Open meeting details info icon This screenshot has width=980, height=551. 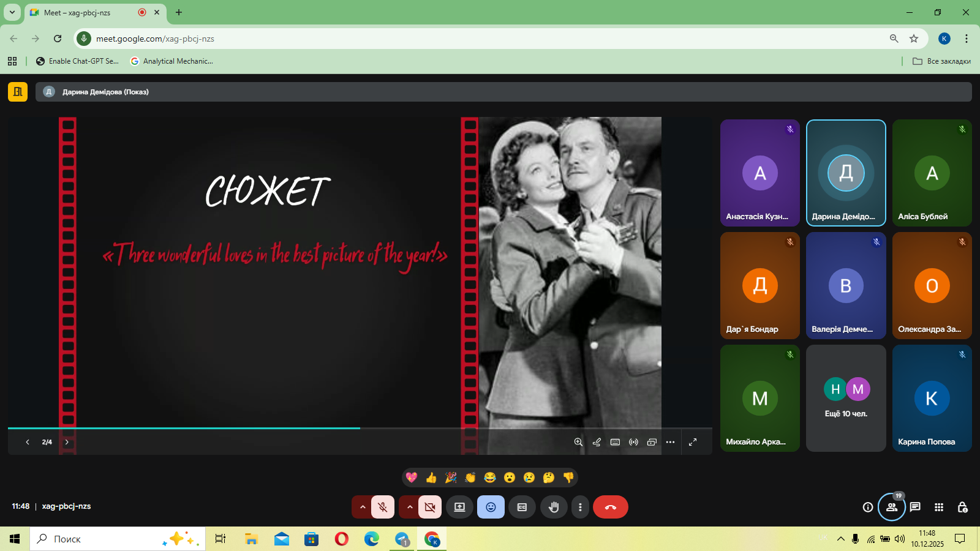coord(867,507)
